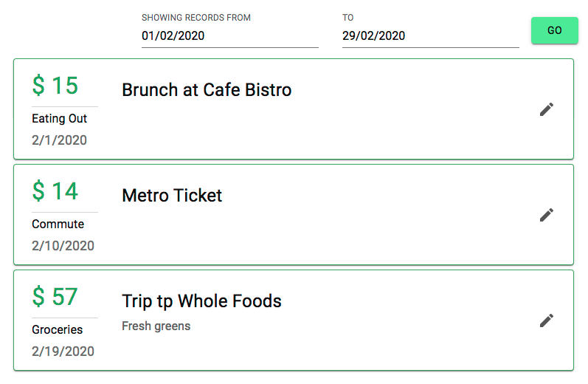The width and height of the screenshot is (588, 384).
Task: Click the Eating Out category label
Action: pyautogui.click(x=59, y=119)
